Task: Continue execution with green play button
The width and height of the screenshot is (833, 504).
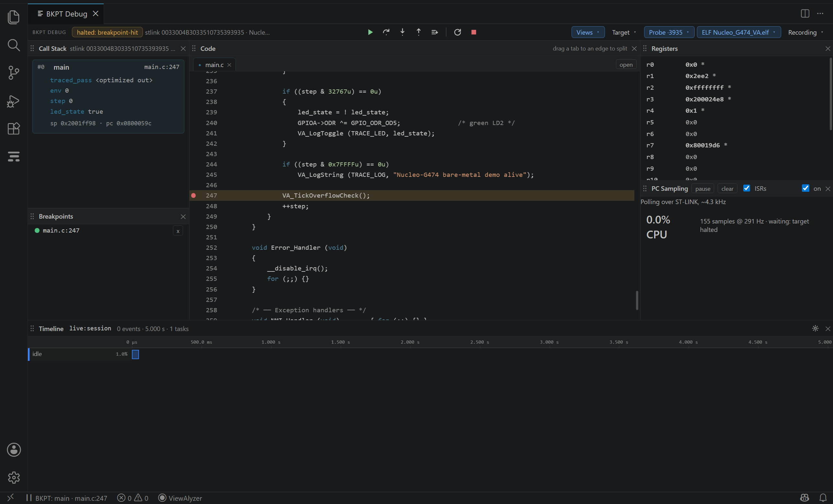Action: coord(370,32)
